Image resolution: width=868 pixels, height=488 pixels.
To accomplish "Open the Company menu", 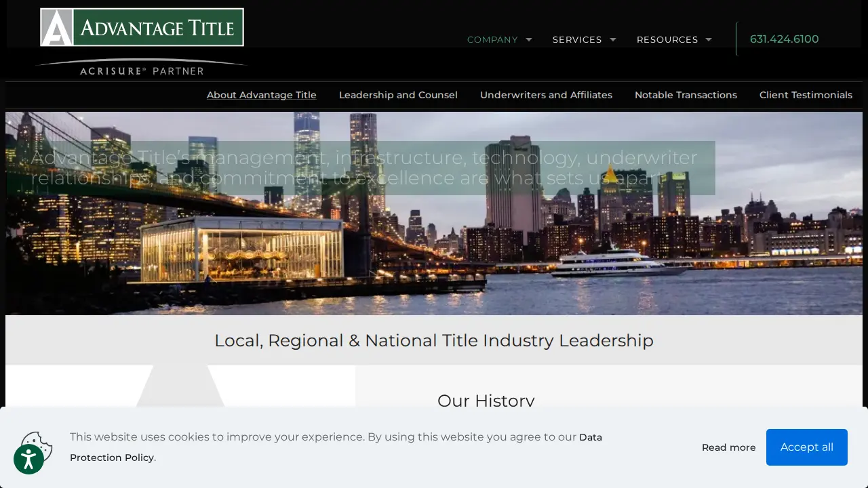I will click(x=492, y=39).
